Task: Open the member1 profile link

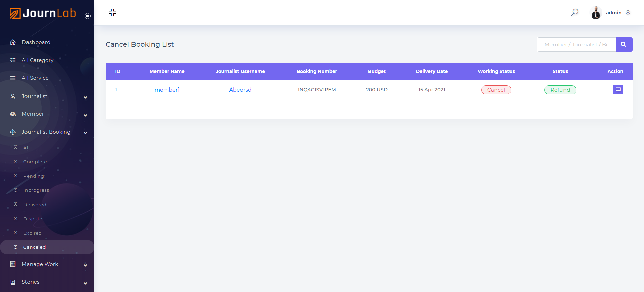Action: 167,90
